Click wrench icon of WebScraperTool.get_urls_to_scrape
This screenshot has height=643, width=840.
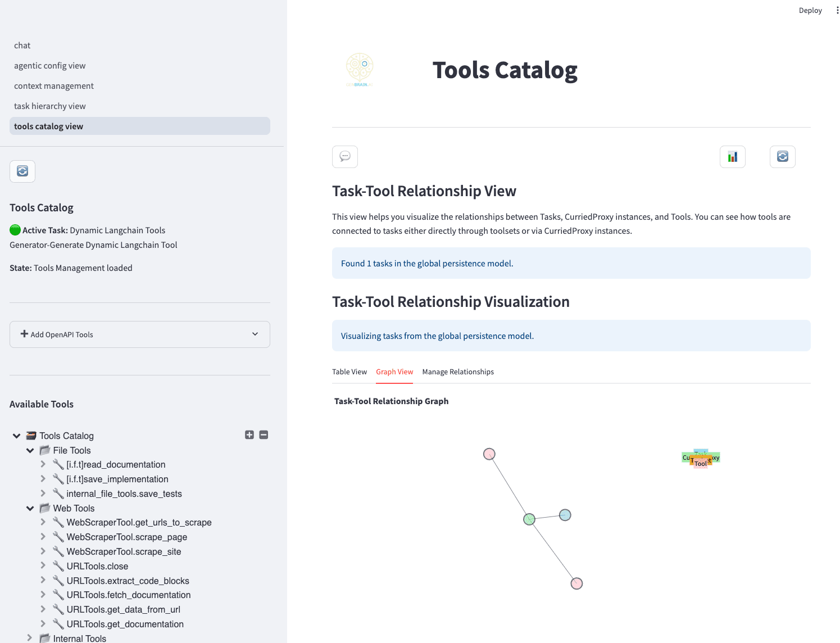coord(58,522)
